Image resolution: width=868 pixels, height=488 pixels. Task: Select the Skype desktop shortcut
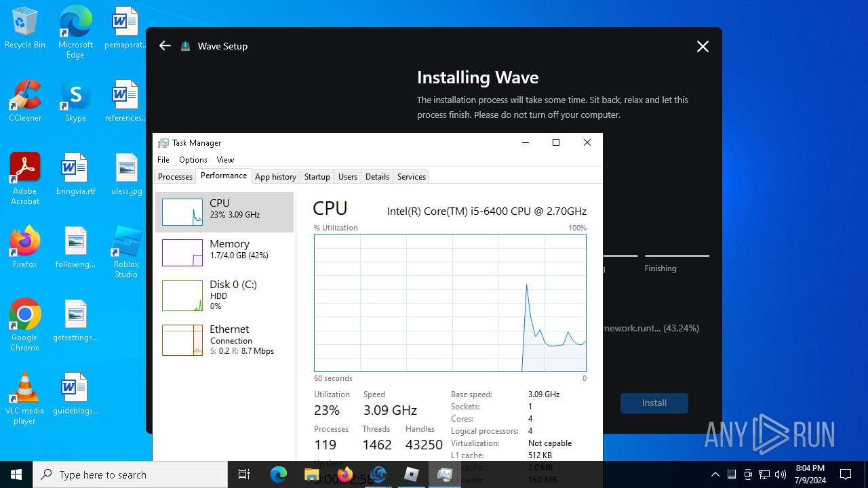pyautogui.click(x=75, y=101)
